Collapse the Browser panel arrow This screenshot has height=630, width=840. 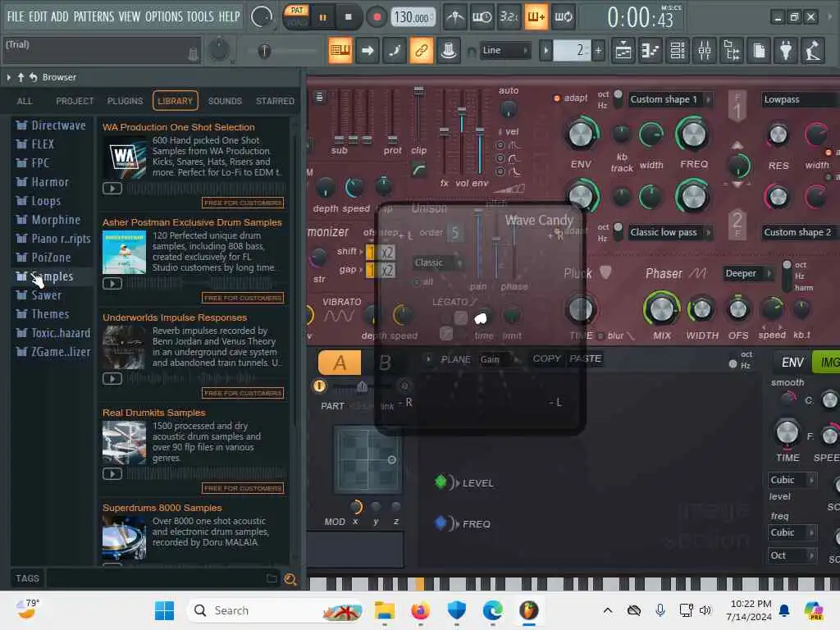click(x=8, y=77)
